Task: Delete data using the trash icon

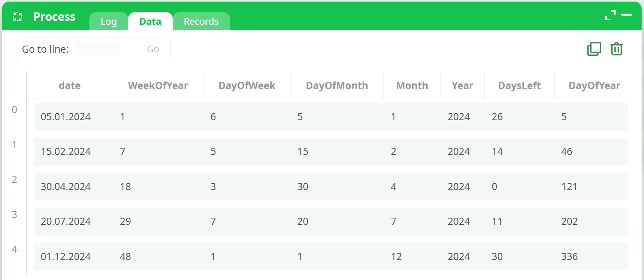Action: tap(616, 49)
